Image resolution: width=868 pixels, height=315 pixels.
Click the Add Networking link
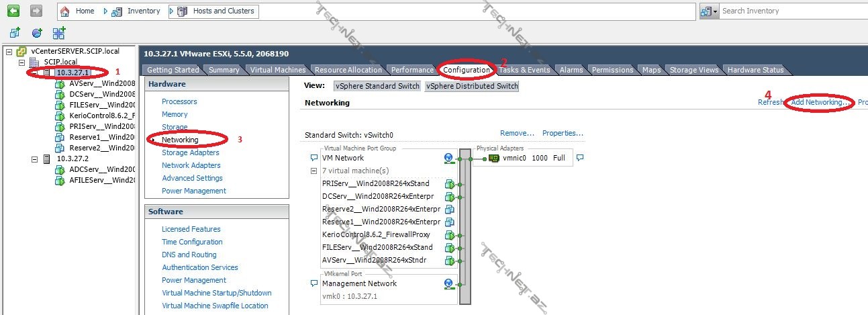820,102
